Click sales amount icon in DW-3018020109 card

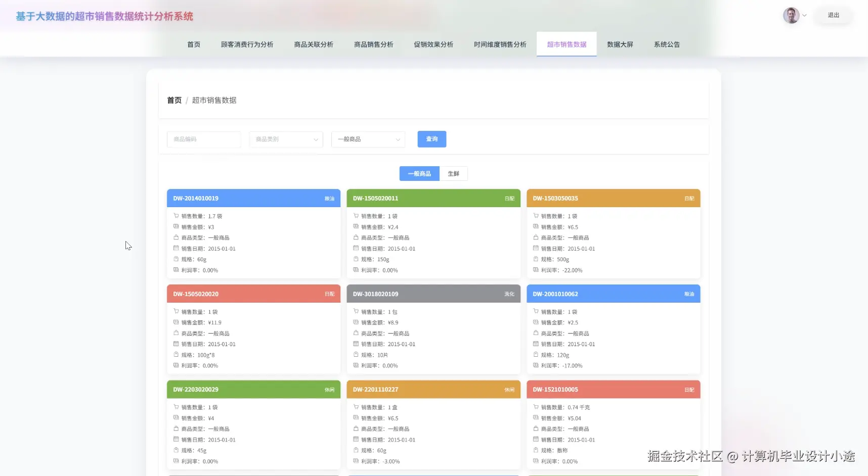pyautogui.click(x=356, y=322)
